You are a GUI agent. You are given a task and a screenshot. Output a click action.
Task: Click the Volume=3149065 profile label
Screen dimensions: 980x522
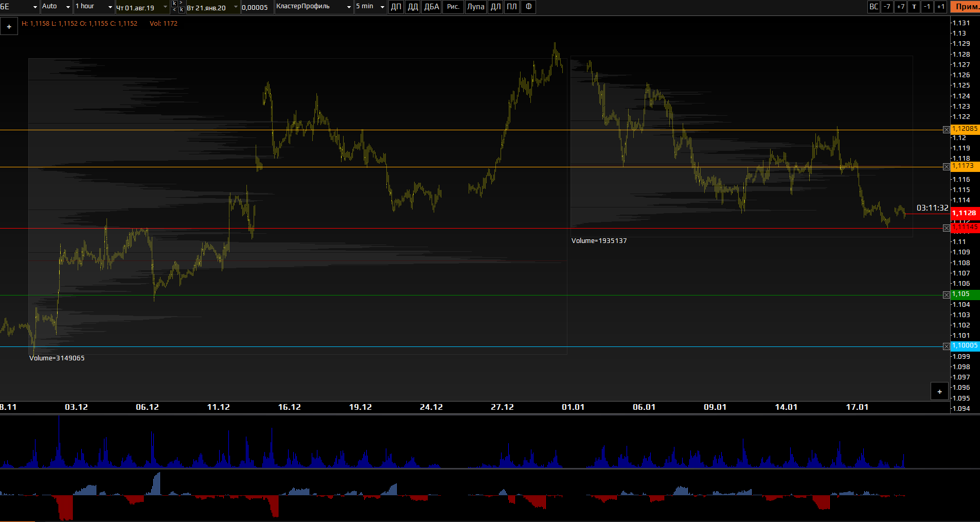[57, 358]
